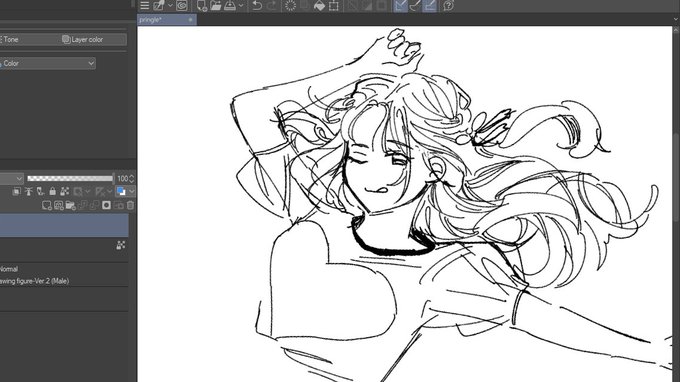
Task: Expand Save options dropdown arrow
Action: (241, 6)
